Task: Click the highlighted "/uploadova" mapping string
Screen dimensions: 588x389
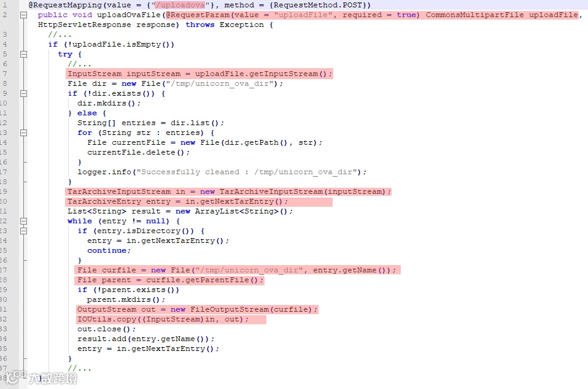Action: [180, 5]
